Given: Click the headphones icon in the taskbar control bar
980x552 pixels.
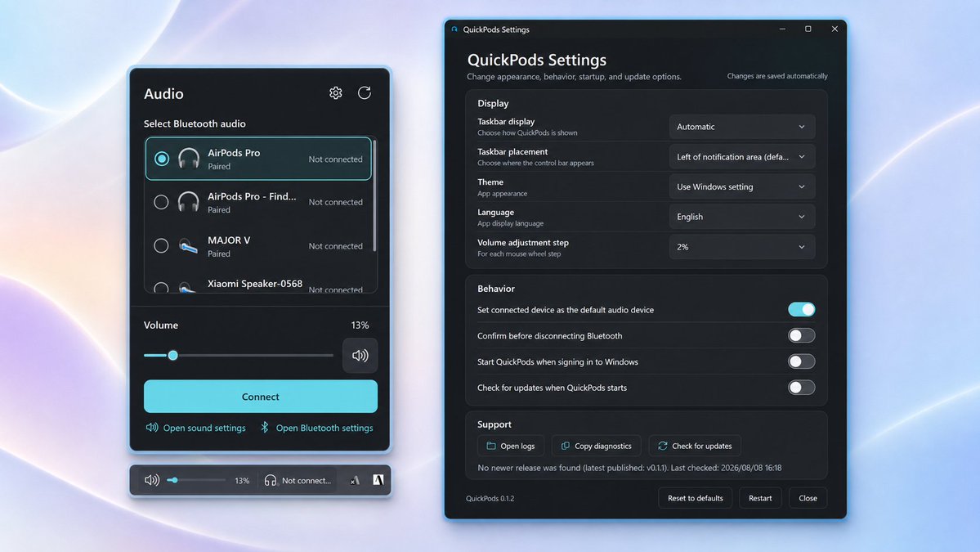Looking at the screenshot, I should pyautogui.click(x=270, y=480).
